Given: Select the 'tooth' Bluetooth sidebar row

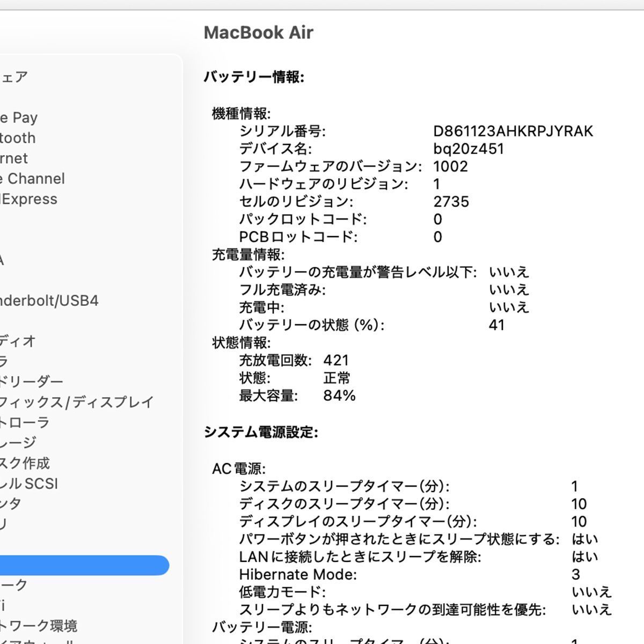Looking at the screenshot, I should (18, 138).
